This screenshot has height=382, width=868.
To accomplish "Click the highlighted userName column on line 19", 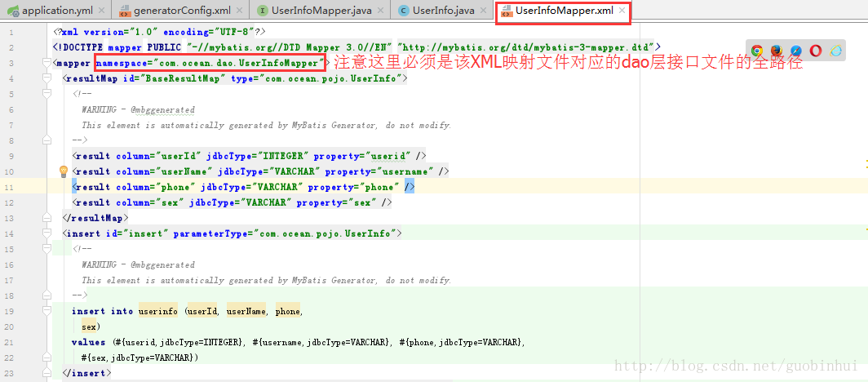I will click(x=246, y=311).
